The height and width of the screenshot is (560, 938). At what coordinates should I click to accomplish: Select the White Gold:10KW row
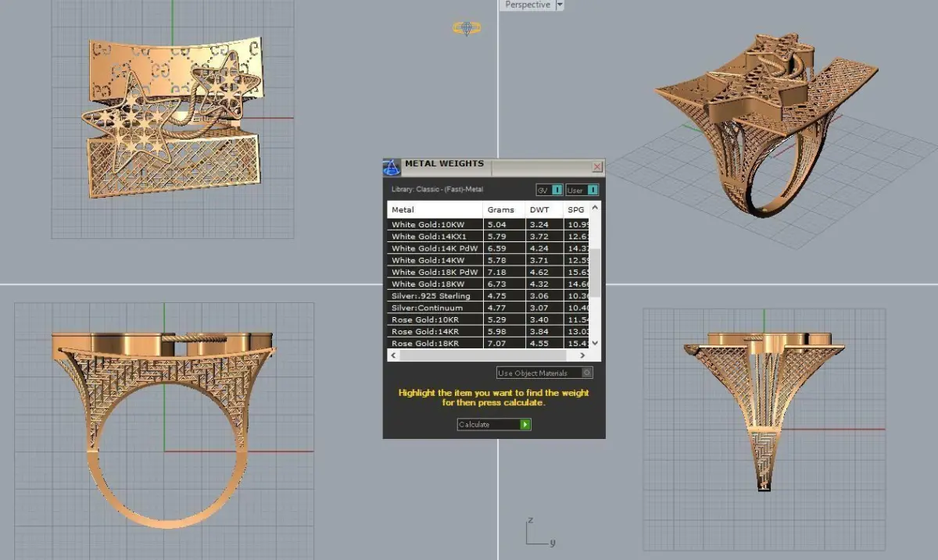(x=489, y=224)
